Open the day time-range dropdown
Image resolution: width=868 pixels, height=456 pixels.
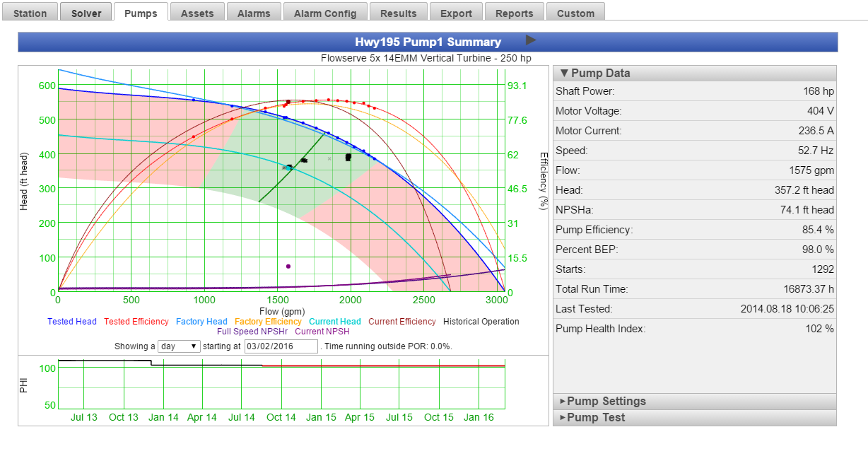(x=180, y=346)
